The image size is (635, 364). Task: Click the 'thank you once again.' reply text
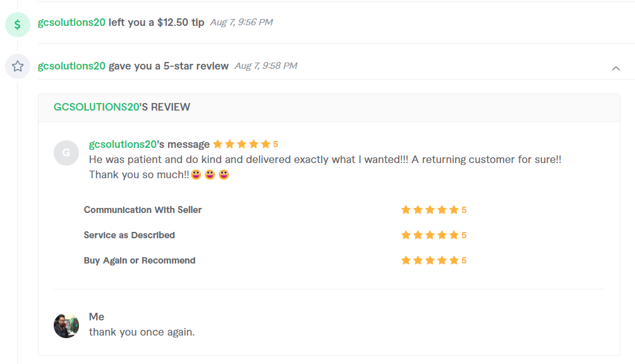142,332
